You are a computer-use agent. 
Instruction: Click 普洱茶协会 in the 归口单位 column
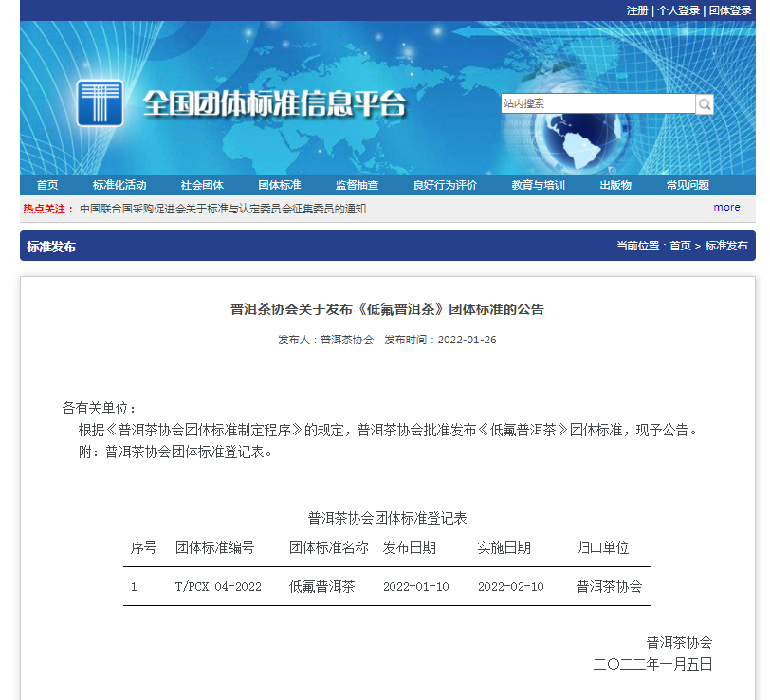(x=609, y=586)
